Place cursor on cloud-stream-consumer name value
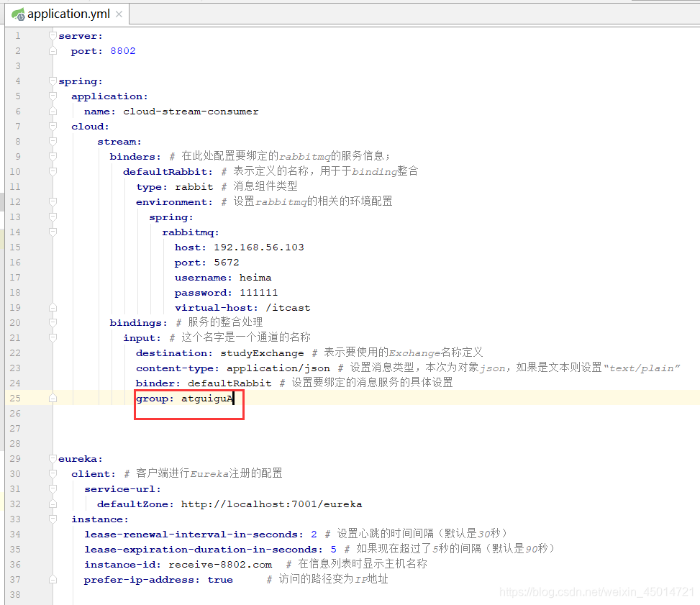This screenshot has width=700, height=605. coord(191,112)
